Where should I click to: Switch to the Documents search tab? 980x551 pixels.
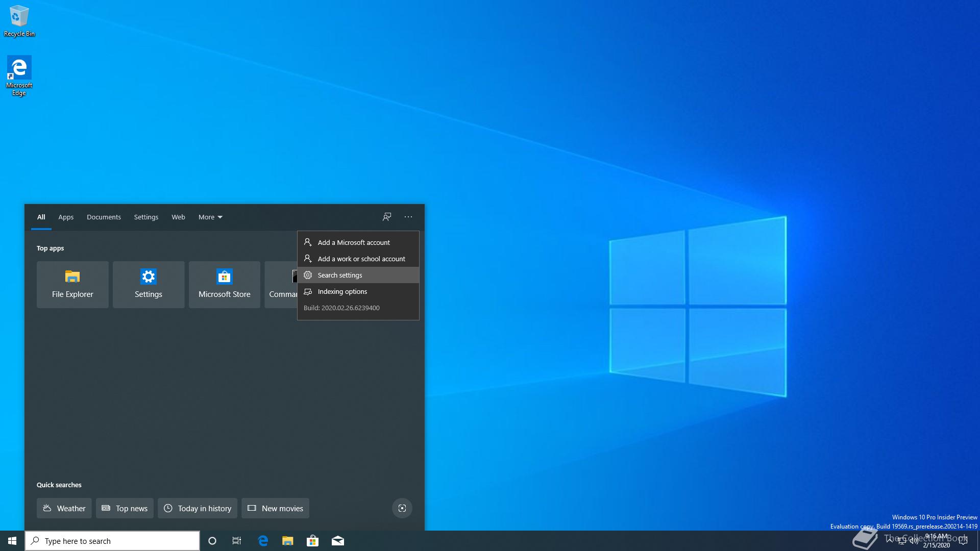(x=104, y=217)
